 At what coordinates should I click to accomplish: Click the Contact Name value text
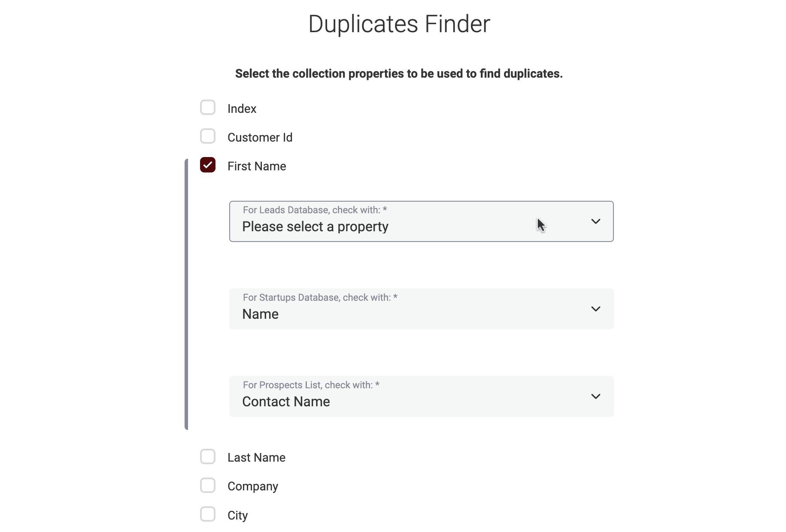(286, 402)
